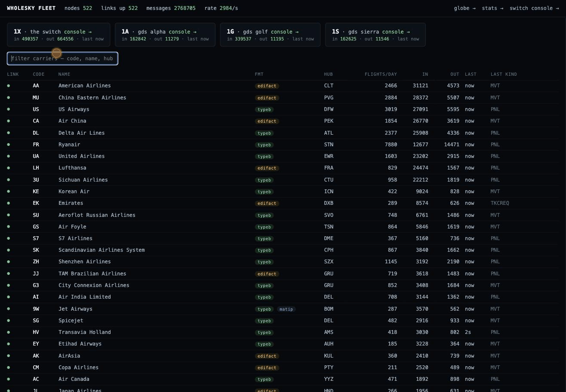This screenshot has height=392, width=566.
Task: Open console for 1A gds alpha
Action: pyautogui.click(x=182, y=32)
